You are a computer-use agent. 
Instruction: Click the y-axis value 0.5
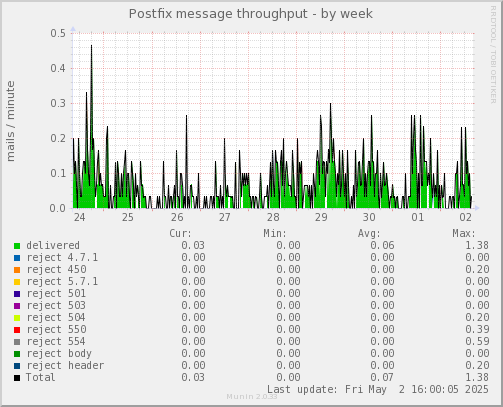click(x=58, y=33)
